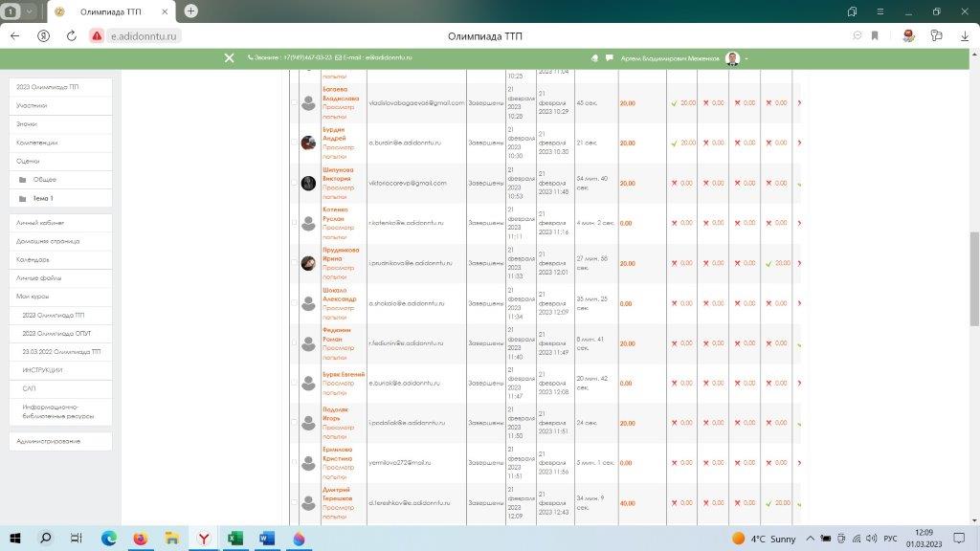Tick the checkbox for Багаева Владислава
This screenshot has height=551, width=980.
tap(295, 102)
